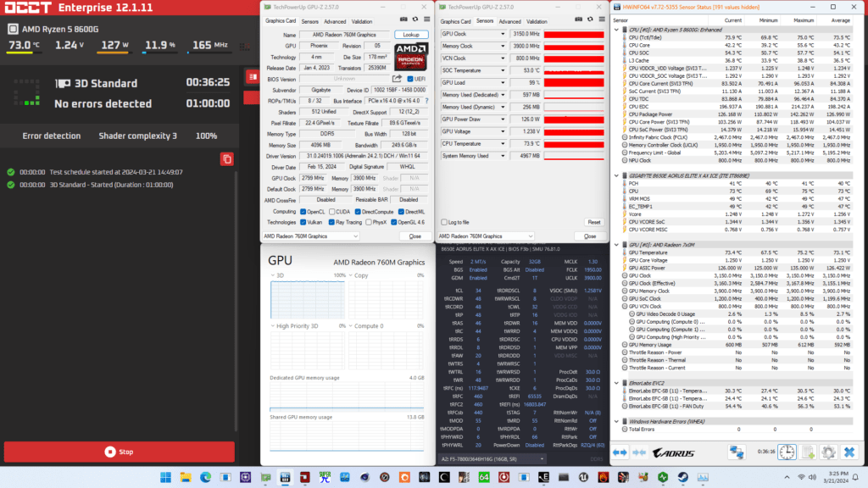The height and width of the screenshot is (488, 868).
Task: Click the red table view icon in OCCT
Action: tap(253, 77)
